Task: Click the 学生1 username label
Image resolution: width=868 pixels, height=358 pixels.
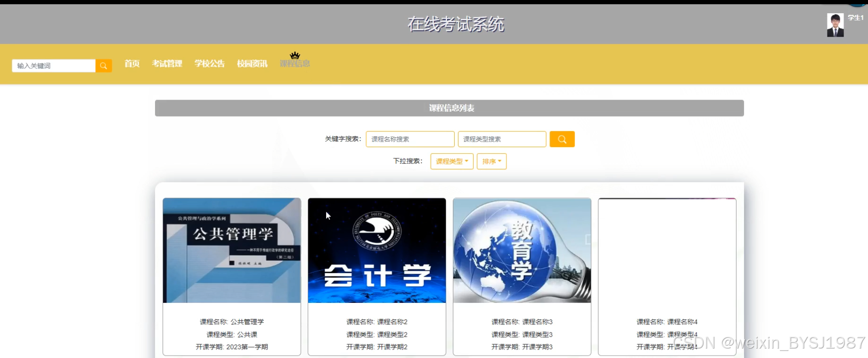Action: point(856,18)
